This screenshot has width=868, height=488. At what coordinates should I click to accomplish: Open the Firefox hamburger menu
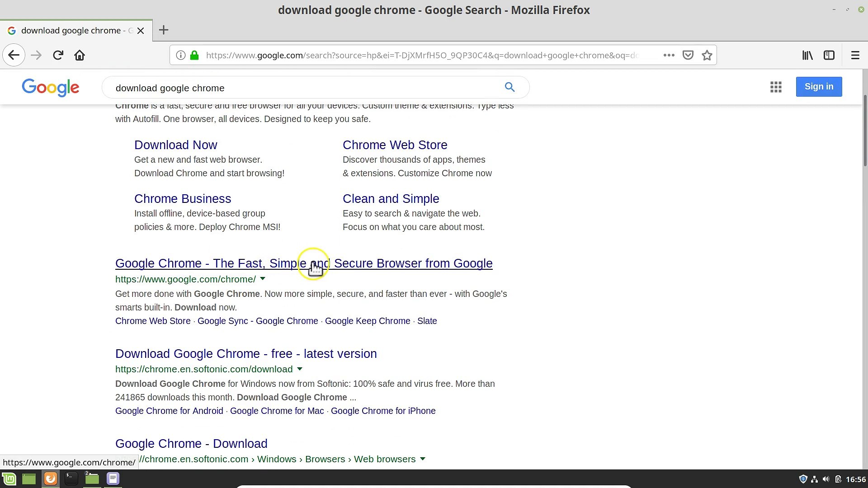pyautogui.click(x=855, y=55)
